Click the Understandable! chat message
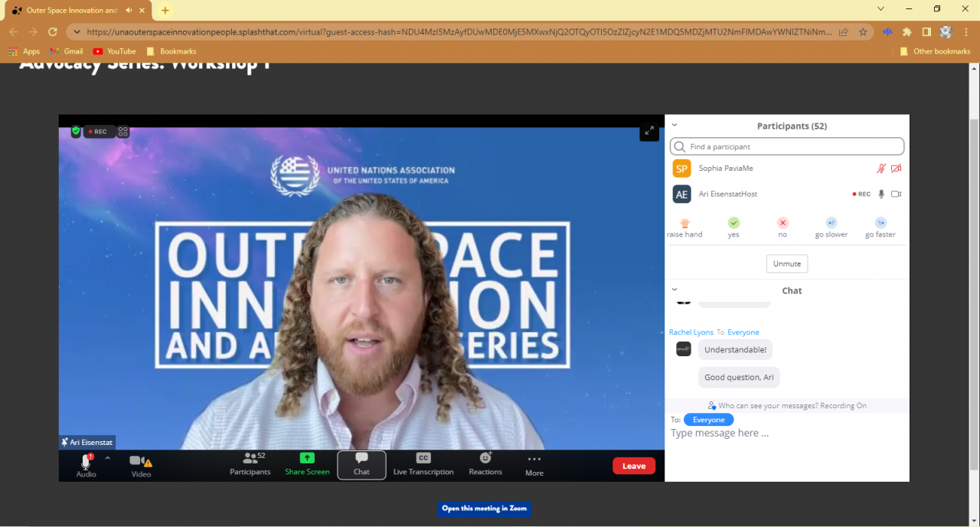 pyautogui.click(x=735, y=350)
